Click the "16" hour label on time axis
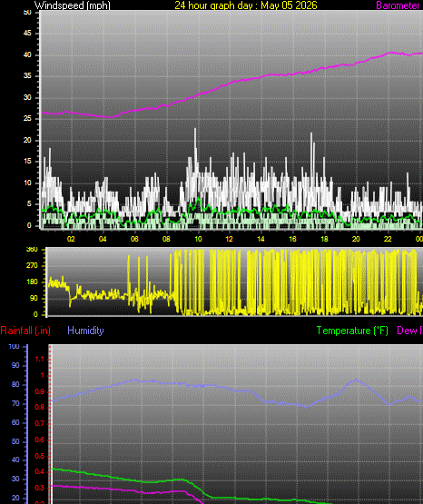 [x=292, y=239]
